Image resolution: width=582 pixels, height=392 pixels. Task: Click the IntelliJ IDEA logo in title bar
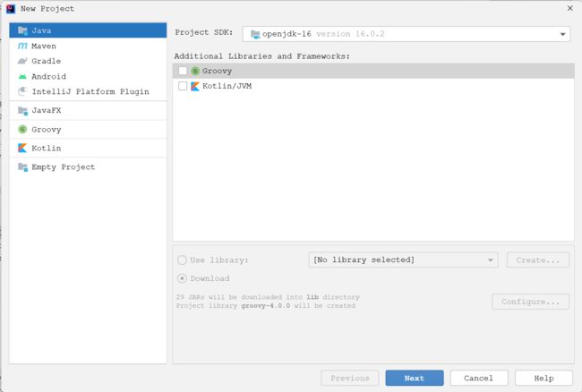pyautogui.click(x=11, y=9)
